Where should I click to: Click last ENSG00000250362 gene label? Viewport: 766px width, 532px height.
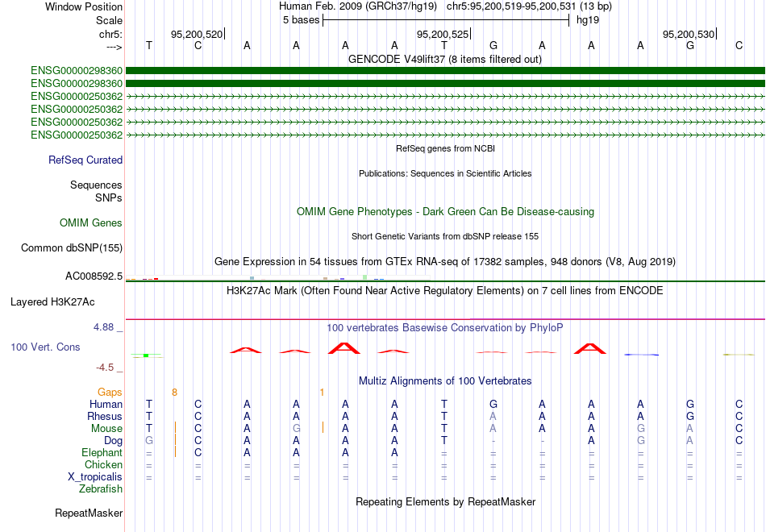[x=77, y=135]
